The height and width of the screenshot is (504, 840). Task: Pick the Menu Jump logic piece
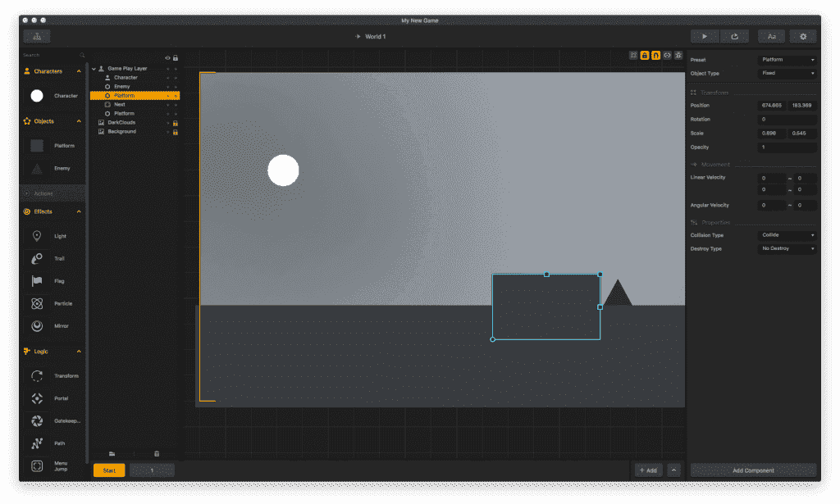coord(37,466)
